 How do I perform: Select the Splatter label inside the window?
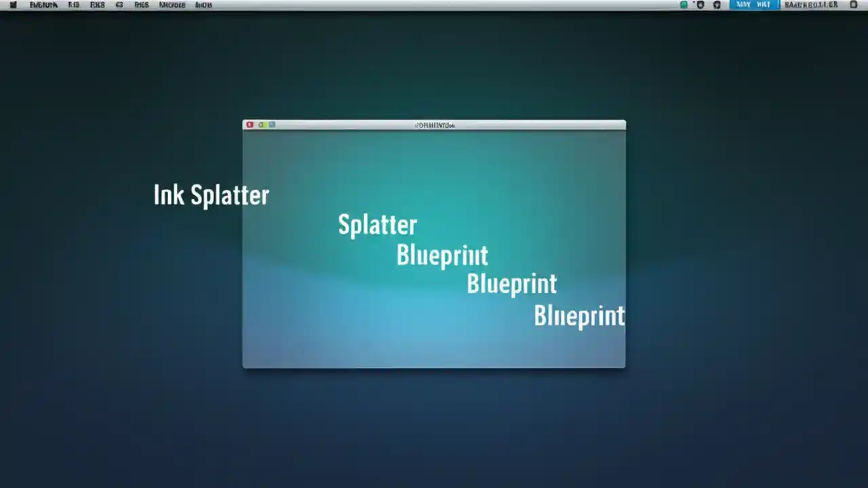point(377,224)
